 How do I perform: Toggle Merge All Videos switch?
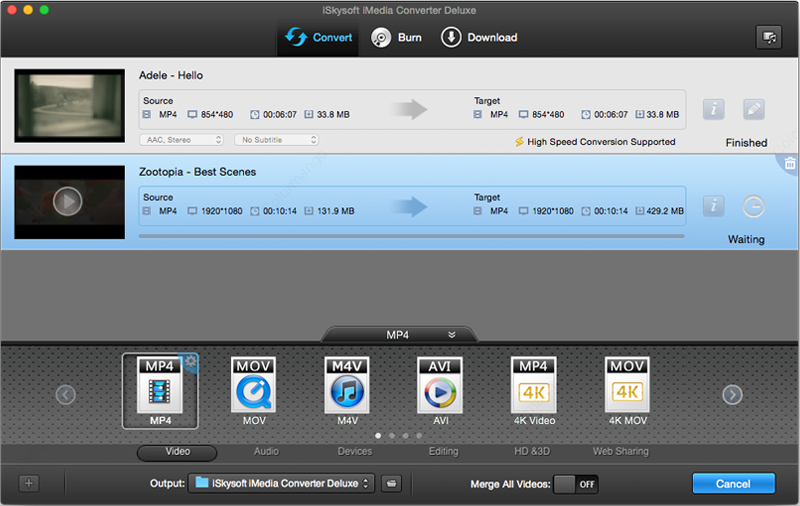(x=576, y=484)
